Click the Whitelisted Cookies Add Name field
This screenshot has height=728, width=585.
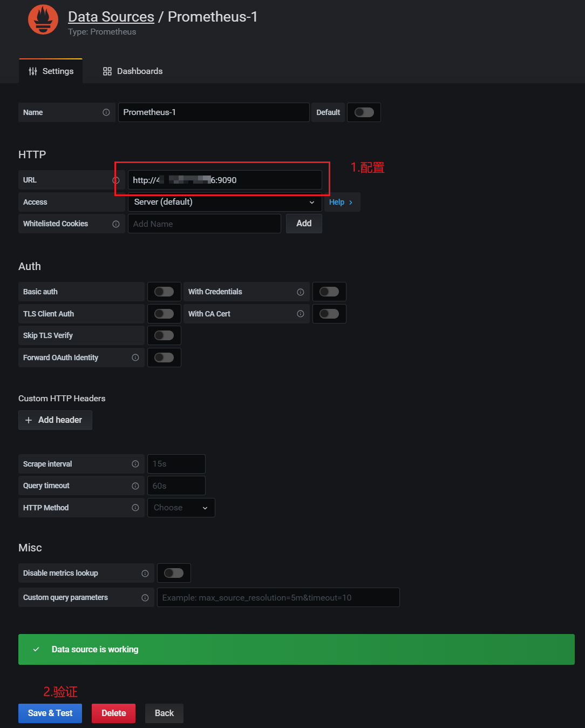click(205, 224)
